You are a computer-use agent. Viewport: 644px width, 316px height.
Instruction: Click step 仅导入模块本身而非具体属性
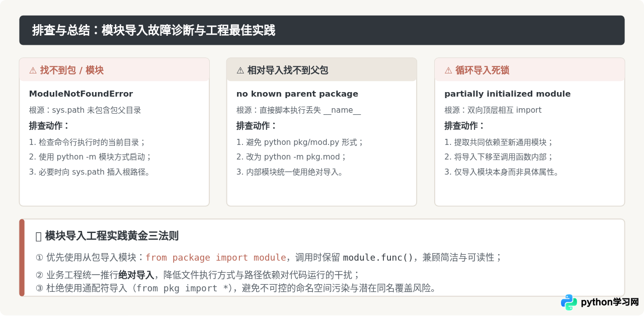[502, 172]
